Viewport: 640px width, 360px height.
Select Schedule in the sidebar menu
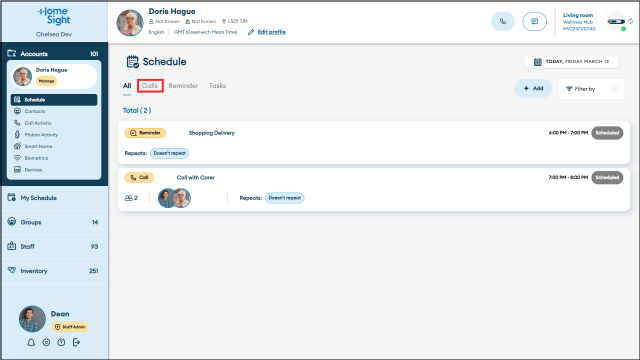pyautogui.click(x=54, y=100)
